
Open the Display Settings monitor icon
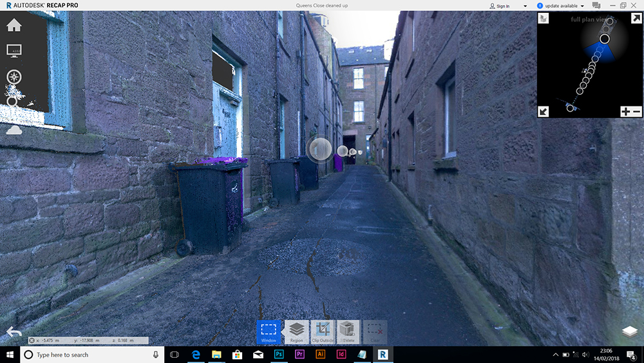14,50
